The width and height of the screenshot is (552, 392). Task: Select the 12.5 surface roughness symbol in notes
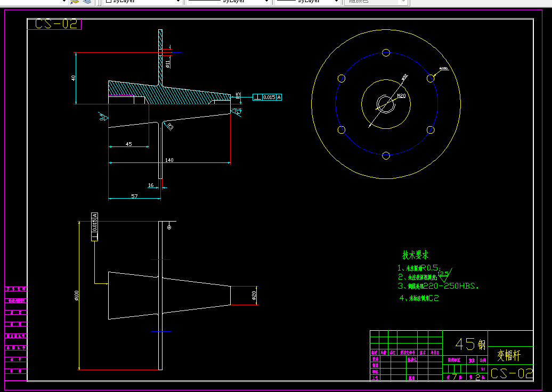point(444,275)
